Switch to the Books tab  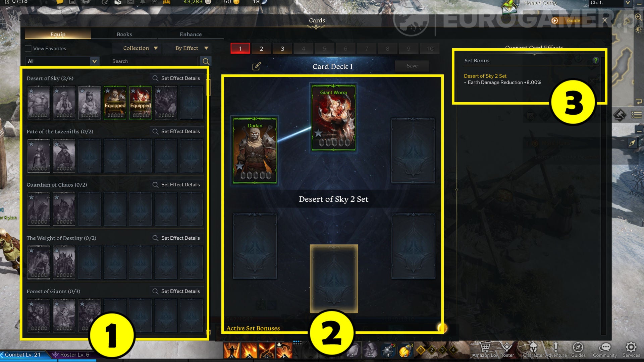(124, 34)
